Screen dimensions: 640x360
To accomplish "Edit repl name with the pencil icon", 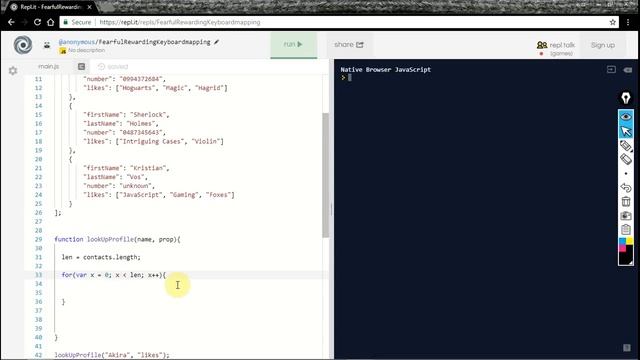I will click(x=216, y=42).
